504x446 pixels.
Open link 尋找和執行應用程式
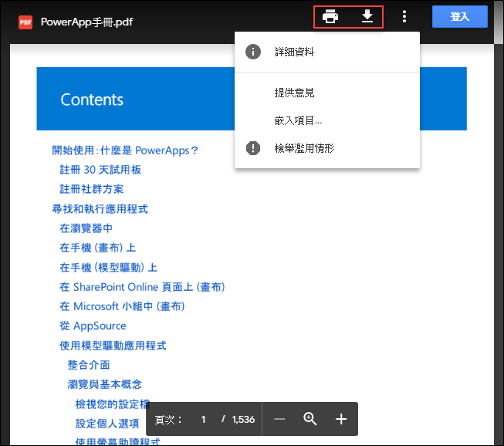100,209
